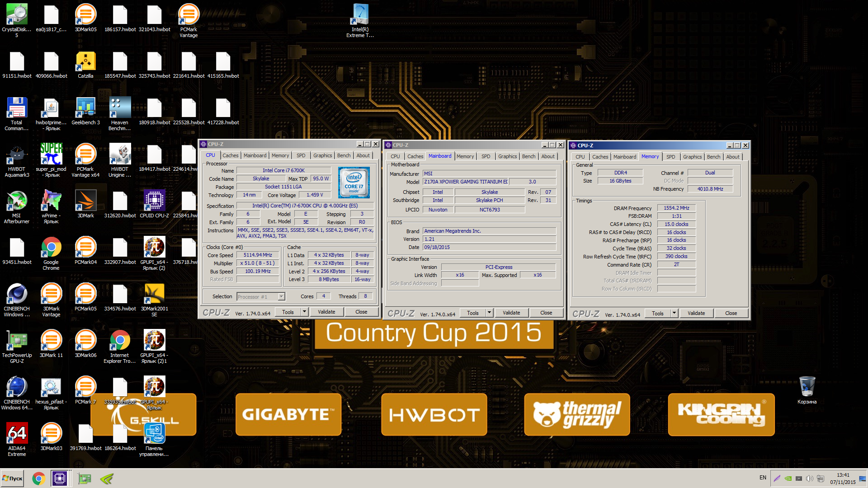The width and height of the screenshot is (868, 488).
Task: Click Close button in CPU window
Action: click(361, 312)
